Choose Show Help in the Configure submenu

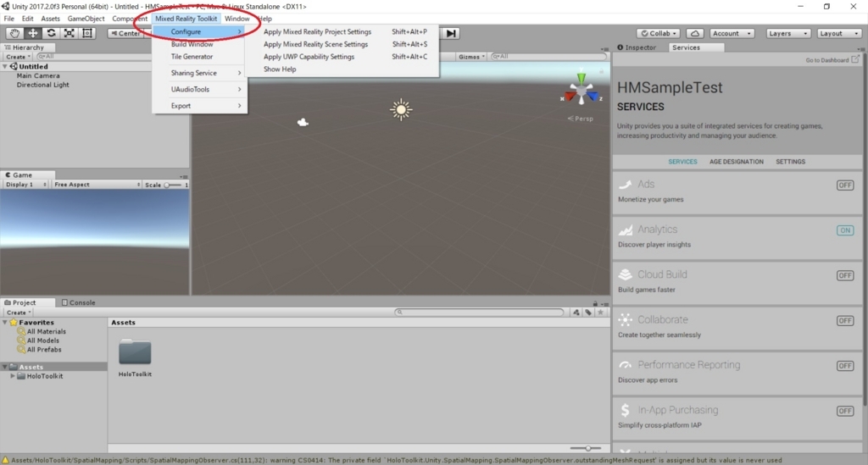coord(342,69)
